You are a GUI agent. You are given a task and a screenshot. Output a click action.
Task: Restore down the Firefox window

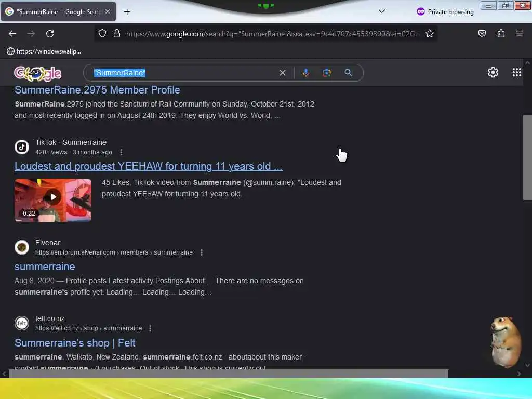[x=506, y=6]
